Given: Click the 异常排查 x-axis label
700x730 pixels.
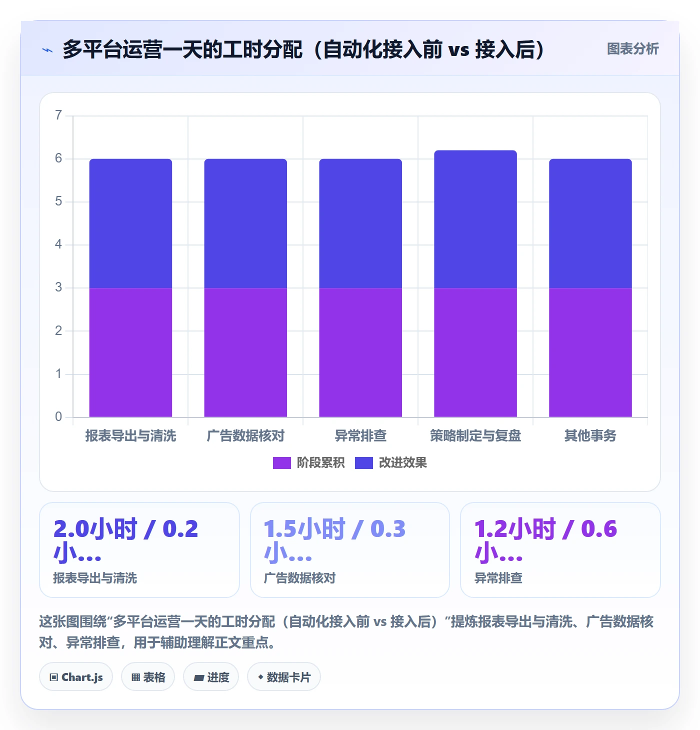Looking at the screenshot, I should coord(360,436).
